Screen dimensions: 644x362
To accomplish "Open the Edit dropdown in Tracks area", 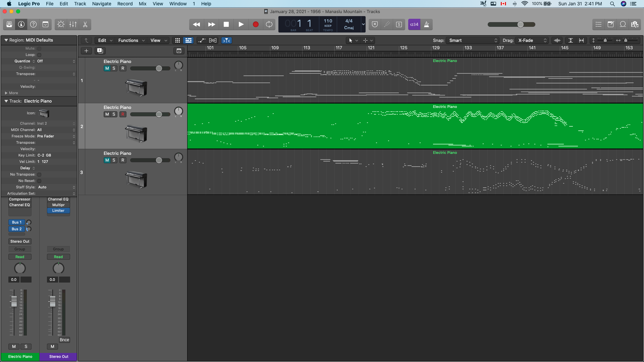I will 105,41.
